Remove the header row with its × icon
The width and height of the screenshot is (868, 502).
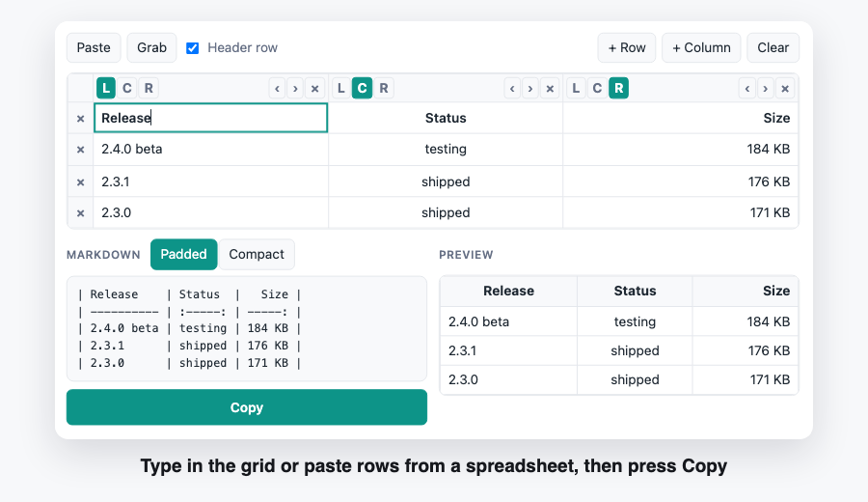coord(81,119)
